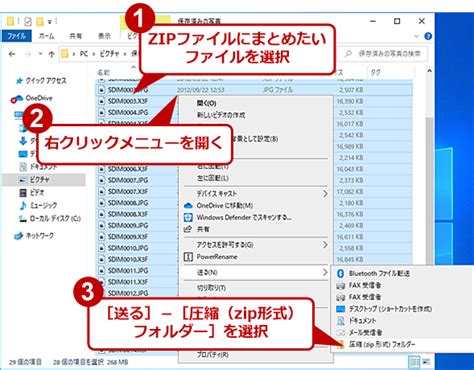Switch to large icons view in status bar

(426, 362)
